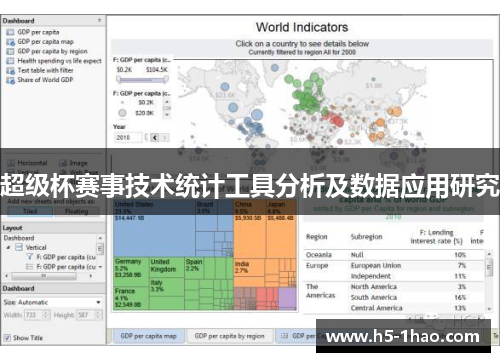The height and width of the screenshot is (362, 500).
Task: Select GDP per capita by region sheet icon
Action: point(10,51)
